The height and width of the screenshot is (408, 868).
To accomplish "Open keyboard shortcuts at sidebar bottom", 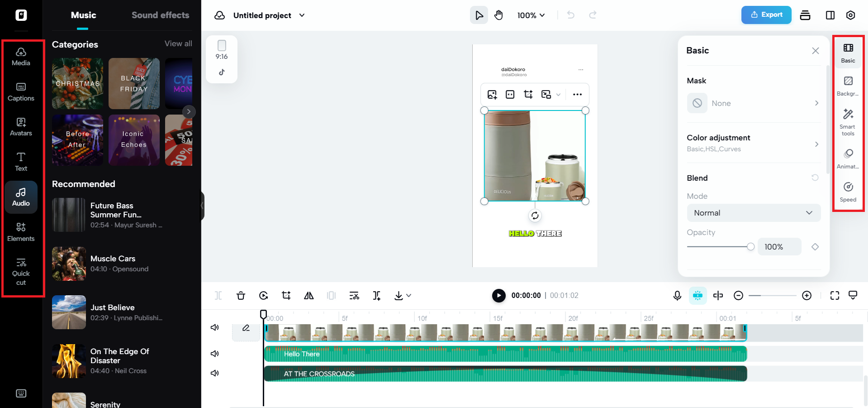I will tap(21, 394).
